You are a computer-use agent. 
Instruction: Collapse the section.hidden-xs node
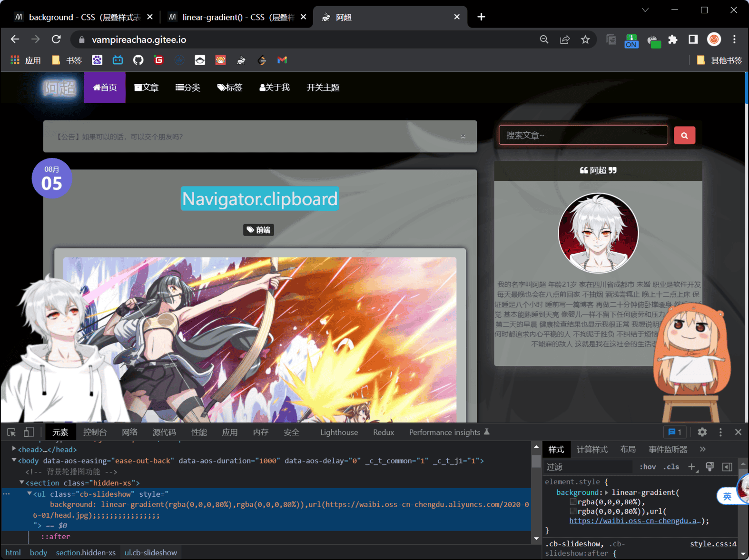tap(21, 482)
